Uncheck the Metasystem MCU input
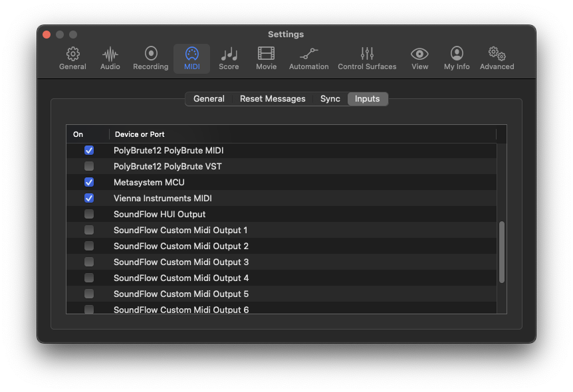Viewport: 573px width, 392px height. pos(89,183)
